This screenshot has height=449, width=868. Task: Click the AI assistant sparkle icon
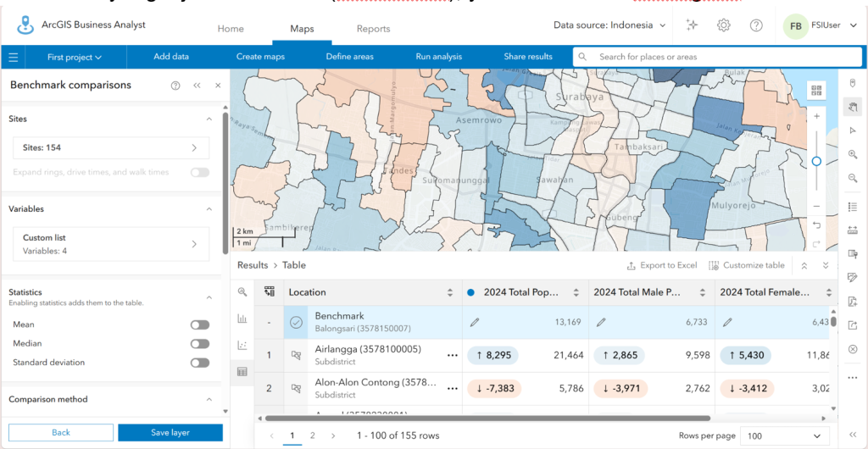(692, 25)
